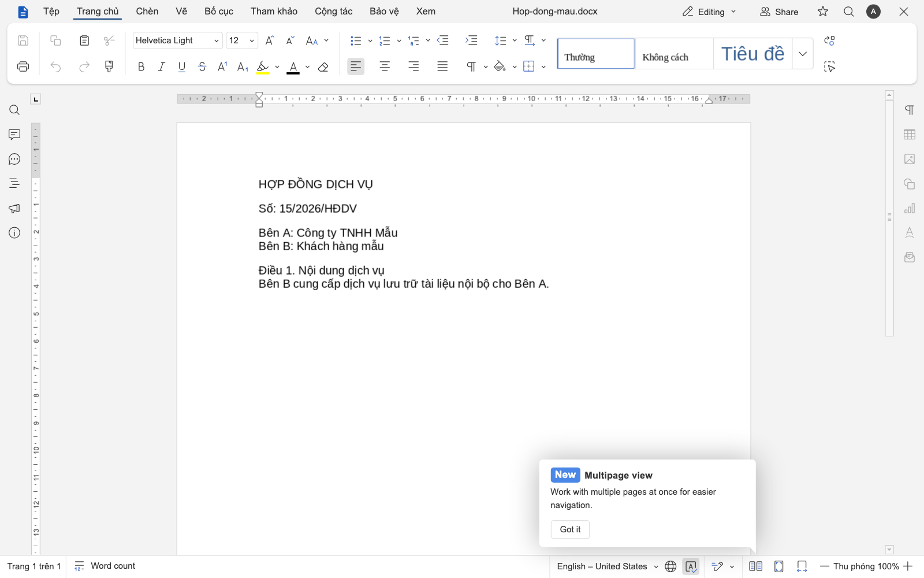Open the Bố cục tab

[219, 12]
